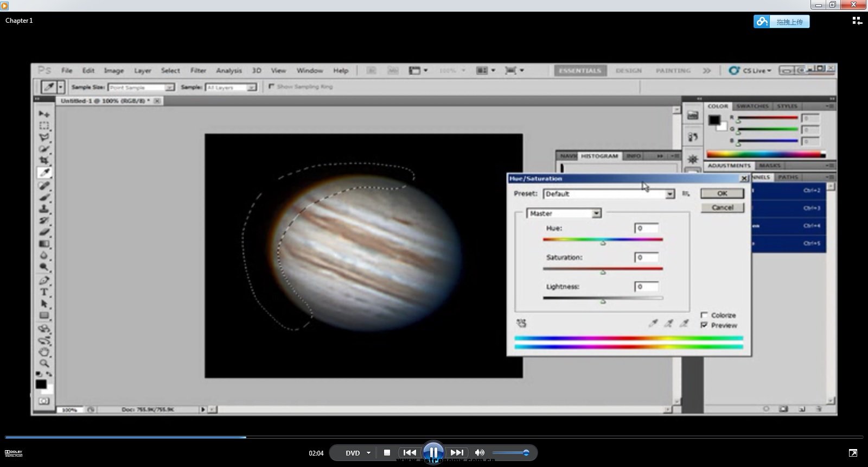Select the Brush tool
868x467 pixels.
44,197
